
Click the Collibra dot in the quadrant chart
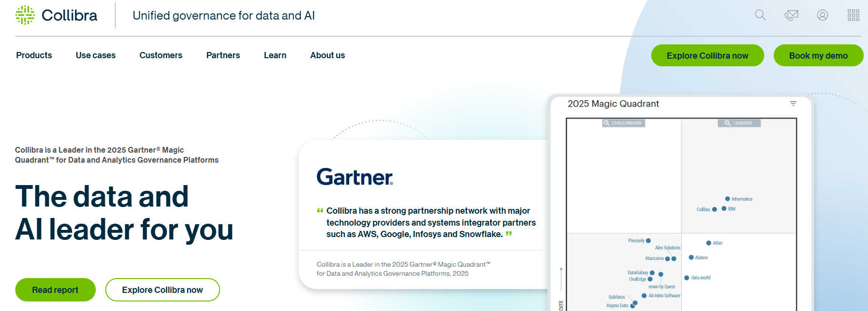714,209
